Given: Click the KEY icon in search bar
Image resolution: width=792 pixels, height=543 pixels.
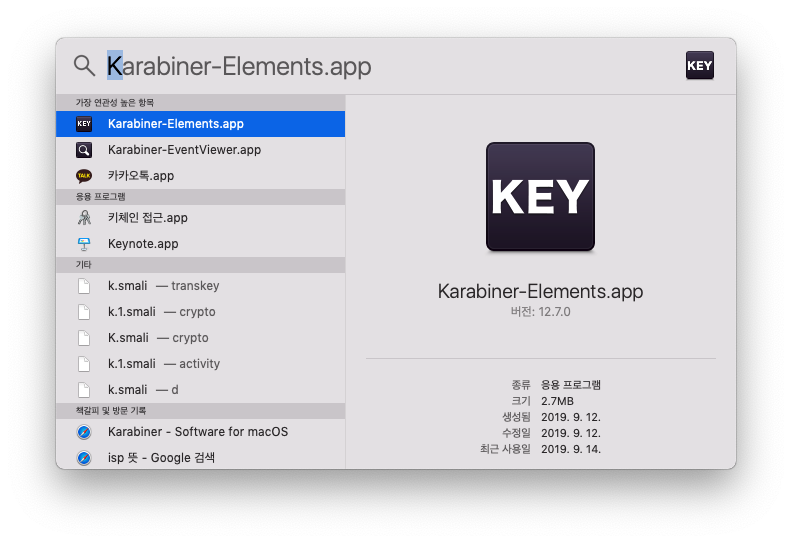Looking at the screenshot, I should click(700, 65).
